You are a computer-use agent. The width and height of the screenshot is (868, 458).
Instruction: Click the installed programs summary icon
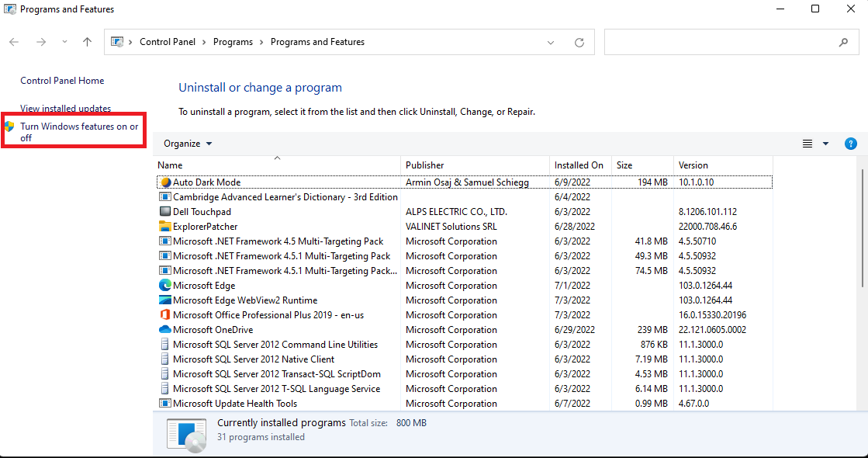point(186,435)
